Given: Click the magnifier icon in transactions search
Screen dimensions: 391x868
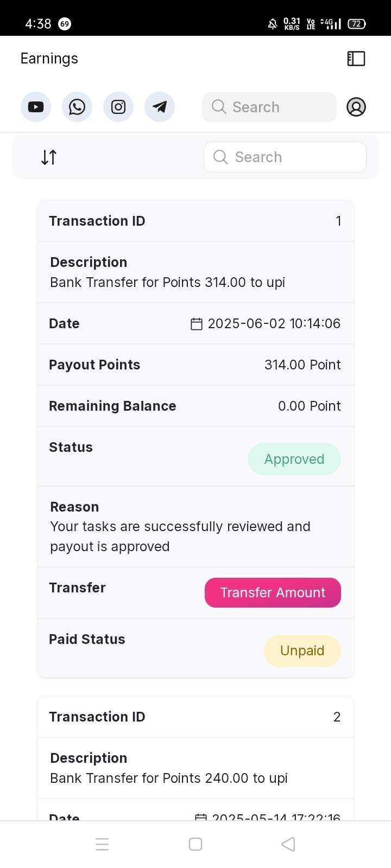Looking at the screenshot, I should [x=220, y=157].
